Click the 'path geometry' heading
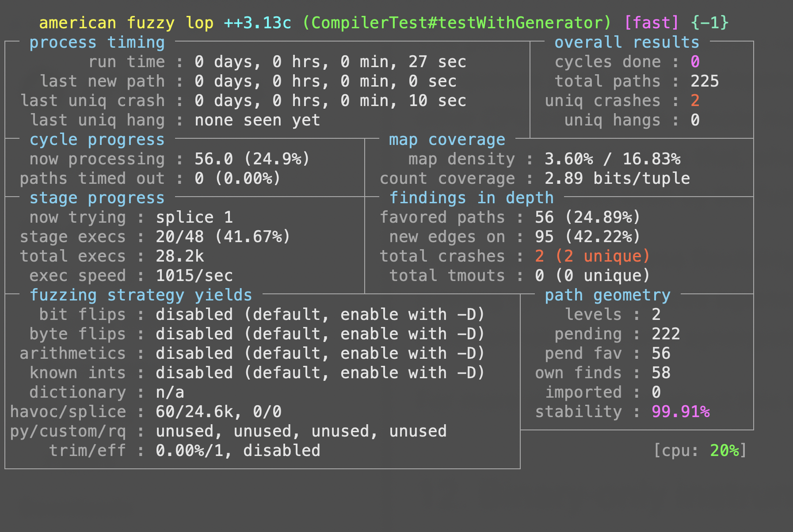The width and height of the screenshot is (793, 532). coord(607,295)
